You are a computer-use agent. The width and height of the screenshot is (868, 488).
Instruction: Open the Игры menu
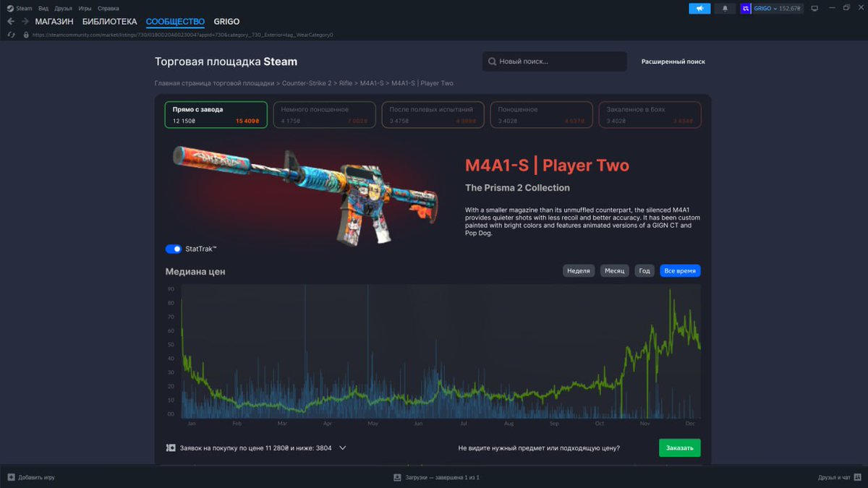[x=85, y=9]
